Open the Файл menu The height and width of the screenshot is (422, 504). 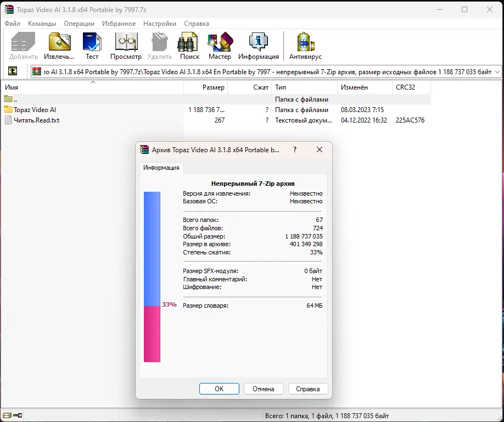[13, 24]
